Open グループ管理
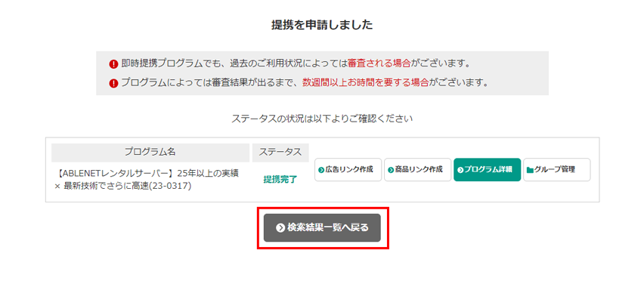644x281 pixels. coord(557,169)
